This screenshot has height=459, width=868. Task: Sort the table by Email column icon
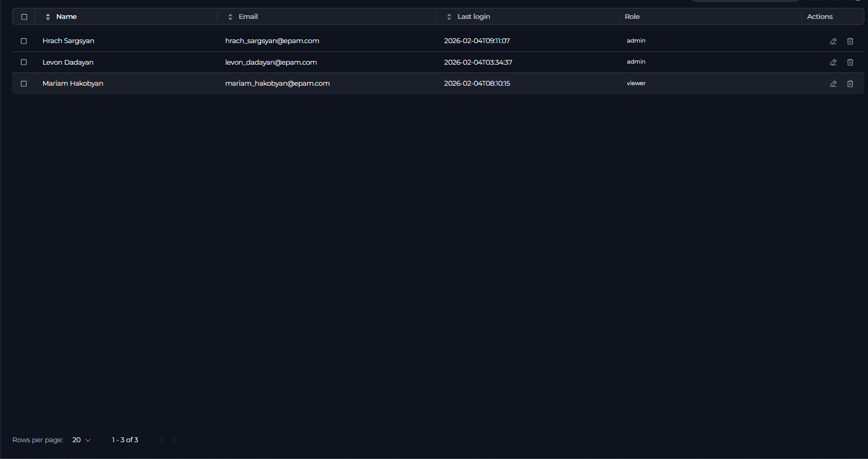[x=230, y=17]
